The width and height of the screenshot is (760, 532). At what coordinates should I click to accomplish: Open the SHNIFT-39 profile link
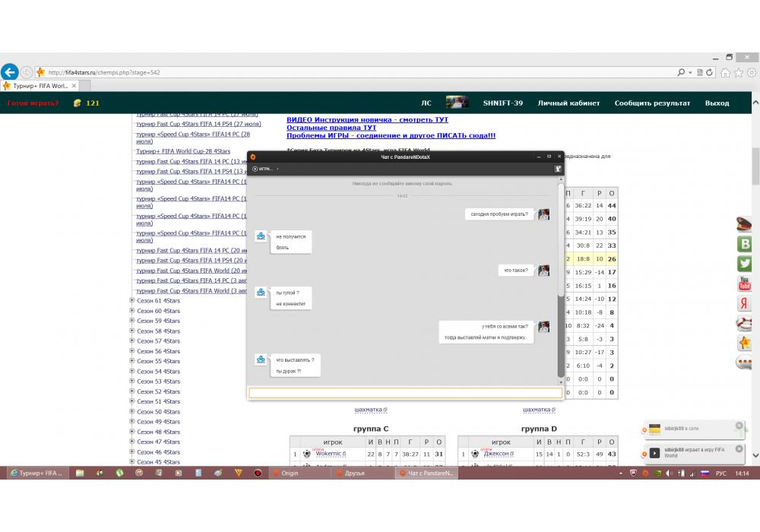(x=502, y=103)
